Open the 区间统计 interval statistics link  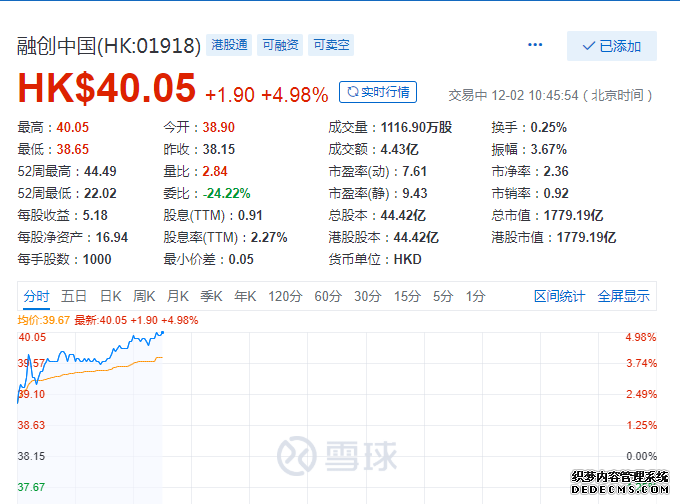[559, 296]
